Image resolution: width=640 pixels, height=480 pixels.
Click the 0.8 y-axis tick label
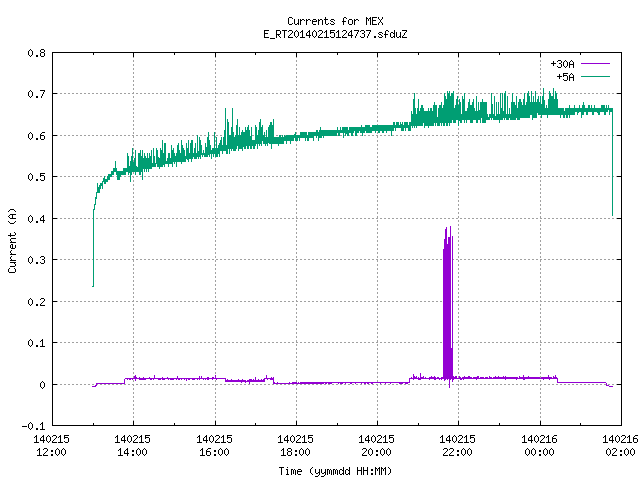tap(36, 53)
